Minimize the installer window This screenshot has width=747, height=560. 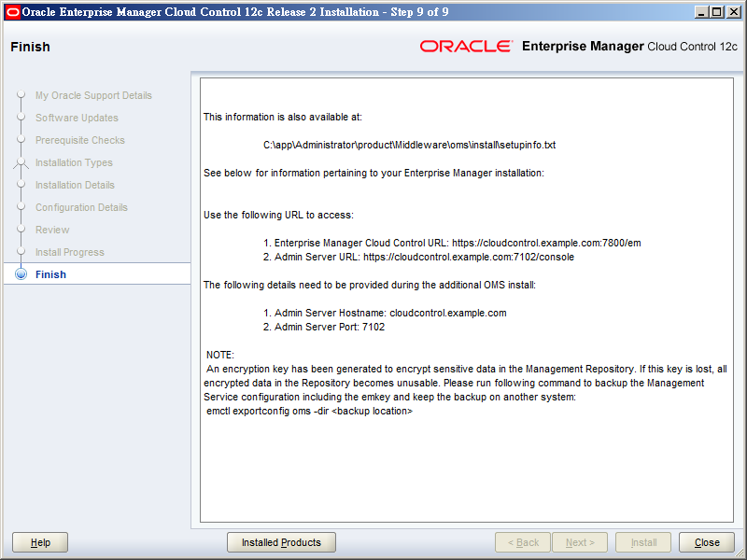700,12
